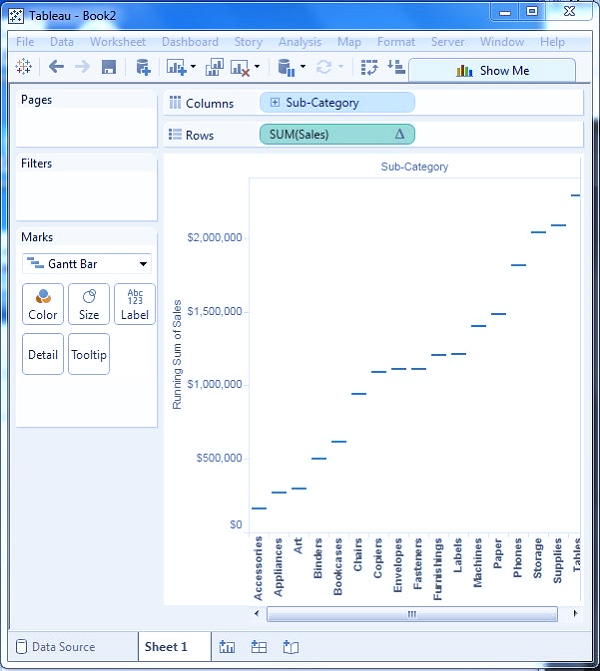Click the Save disk icon
The height and width of the screenshot is (671, 600).
109,67
